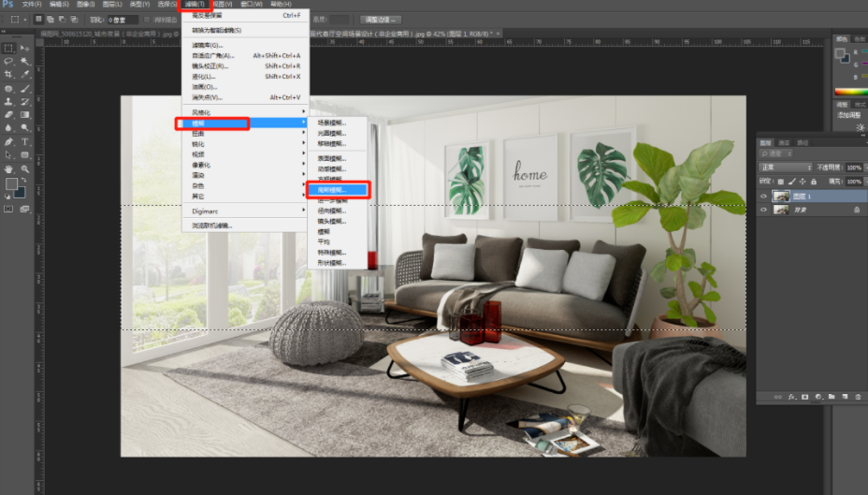Open the 窗口(W) menu
Screen dimensions: 868x495
[x=252, y=4]
